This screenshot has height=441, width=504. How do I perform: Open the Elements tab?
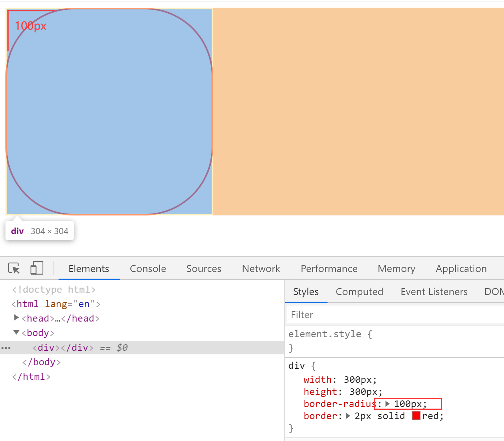tap(89, 269)
